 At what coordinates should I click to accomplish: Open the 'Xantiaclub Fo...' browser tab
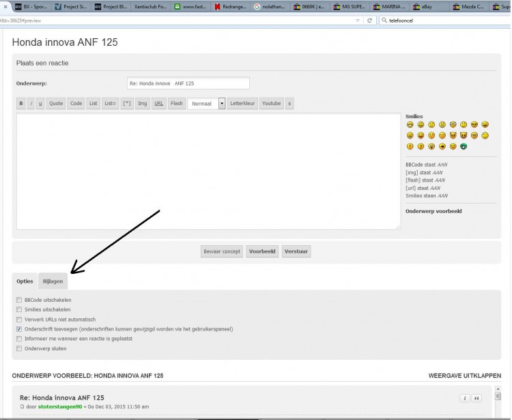coord(150,7)
